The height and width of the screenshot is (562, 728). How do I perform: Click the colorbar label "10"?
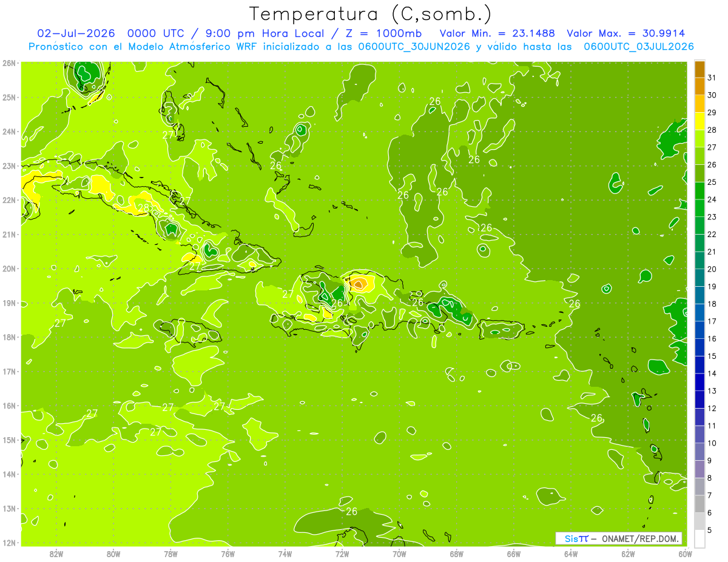tap(712, 443)
